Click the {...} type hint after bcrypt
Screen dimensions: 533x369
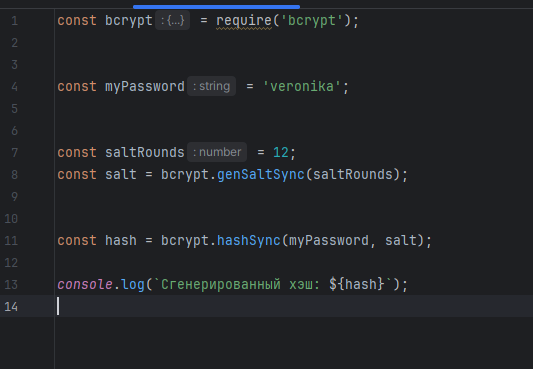coord(172,20)
